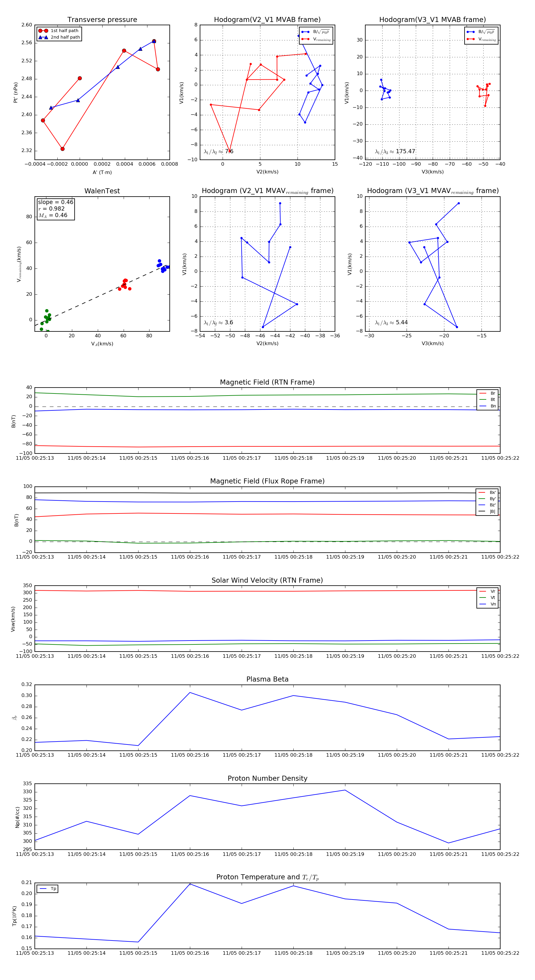Click 'Tp' legend entry in temperature plot
This screenshot has height=980, width=535.
coord(48,889)
